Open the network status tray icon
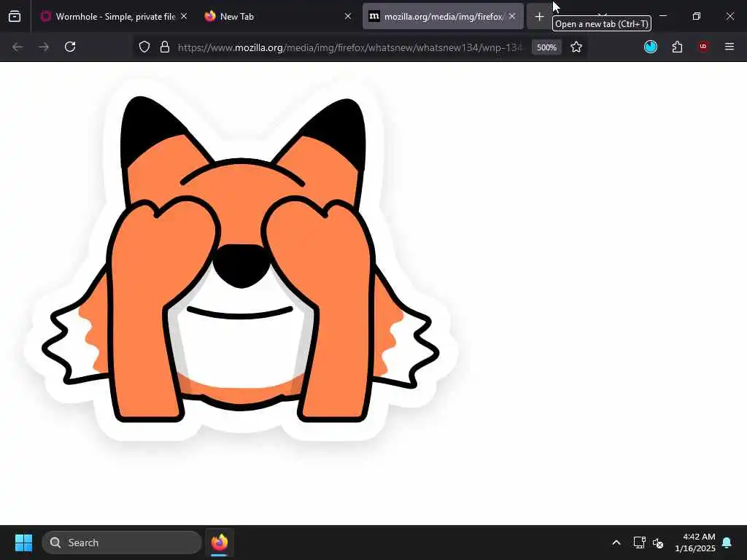This screenshot has width=747, height=560. coord(639,542)
